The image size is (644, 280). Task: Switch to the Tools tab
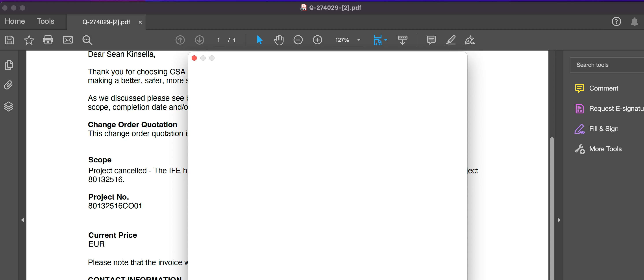[46, 21]
